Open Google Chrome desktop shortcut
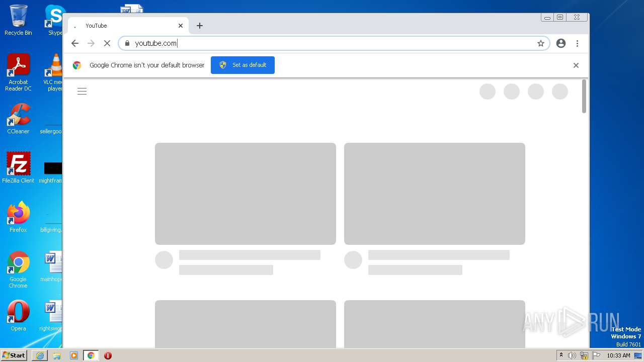The width and height of the screenshot is (644, 362). point(18,269)
